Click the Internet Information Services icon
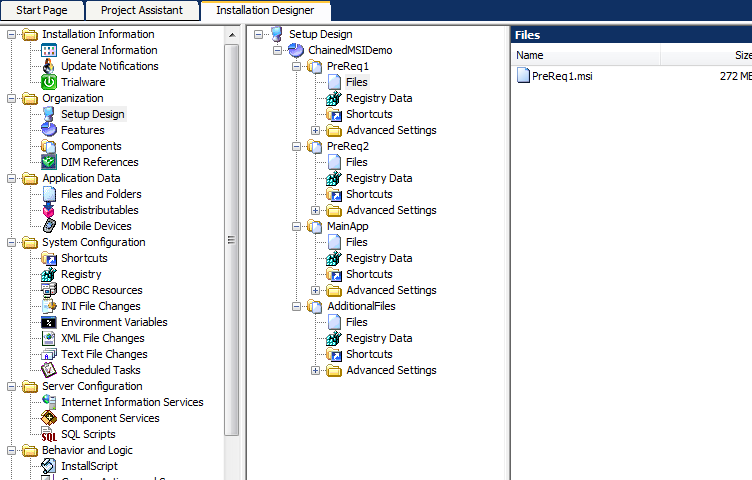Viewport: 752px width, 480px height. tap(49, 402)
